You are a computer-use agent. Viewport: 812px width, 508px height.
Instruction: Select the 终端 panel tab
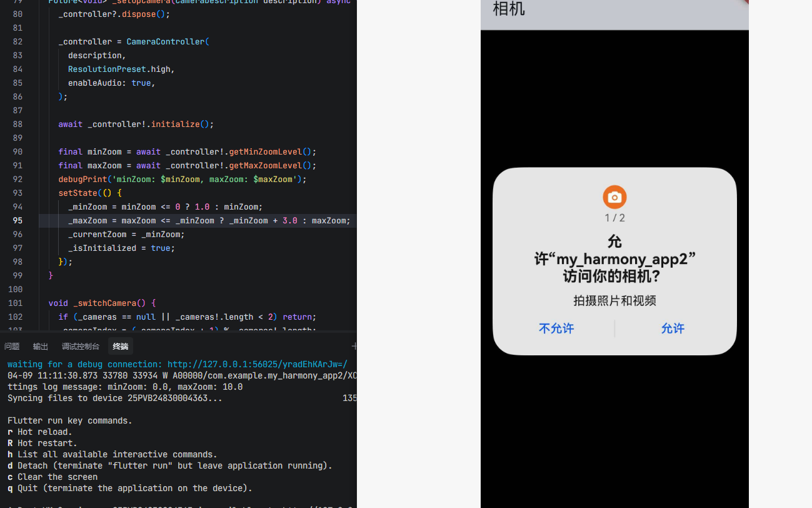pyautogui.click(x=121, y=346)
